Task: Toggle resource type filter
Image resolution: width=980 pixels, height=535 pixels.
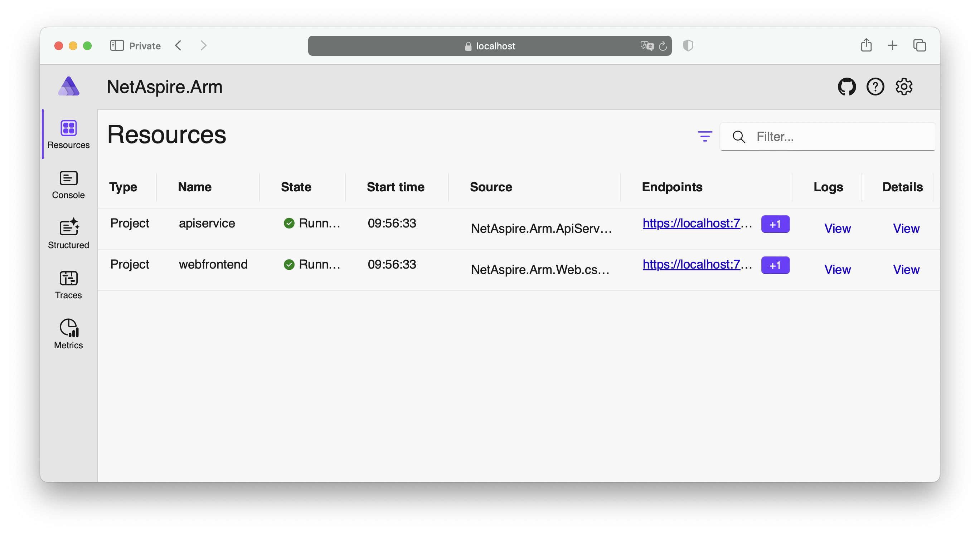Action: click(704, 136)
